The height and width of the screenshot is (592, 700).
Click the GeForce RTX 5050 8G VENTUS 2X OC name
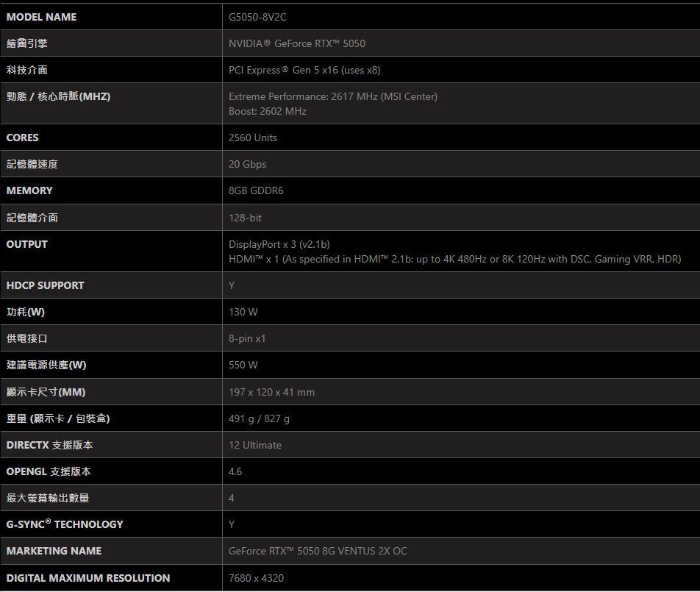(318, 551)
